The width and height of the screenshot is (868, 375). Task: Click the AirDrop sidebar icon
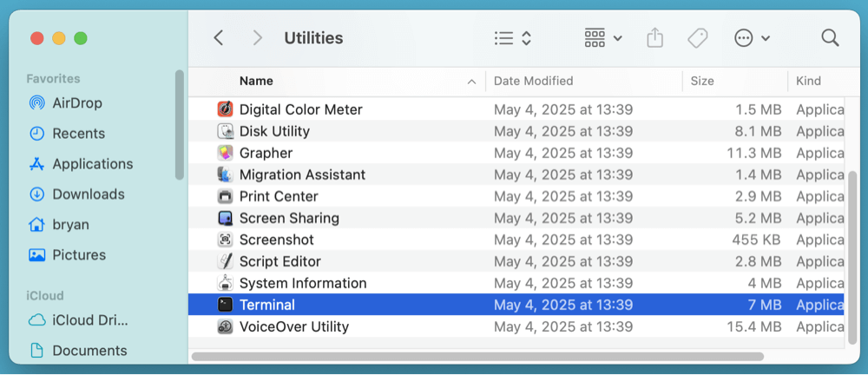[x=36, y=103]
